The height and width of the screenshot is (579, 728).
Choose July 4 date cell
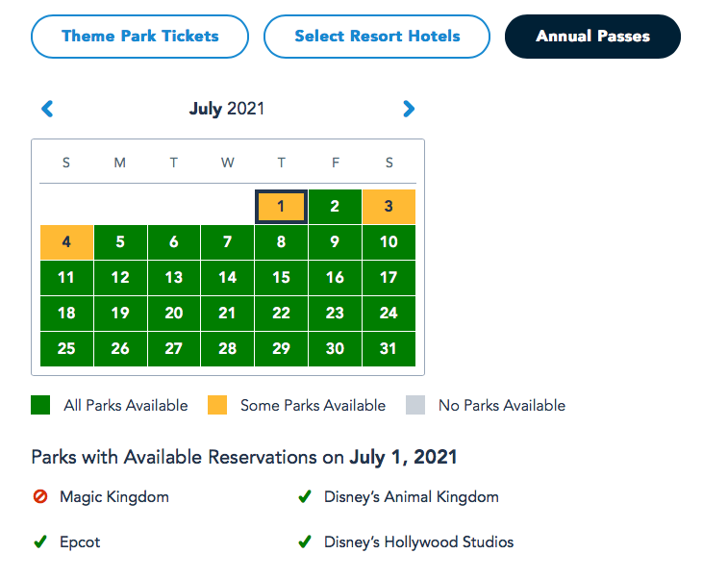pos(66,242)
